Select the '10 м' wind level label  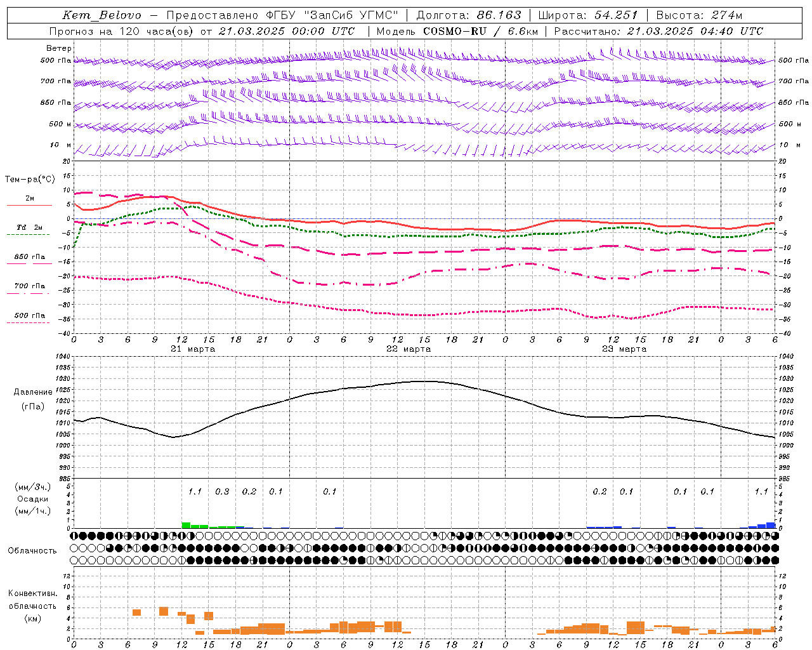[x=61, y=145]
